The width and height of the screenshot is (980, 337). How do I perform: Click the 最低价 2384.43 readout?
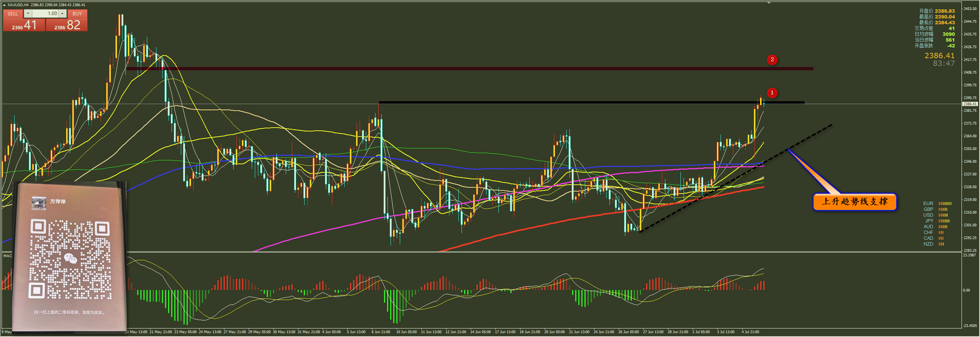937,23
